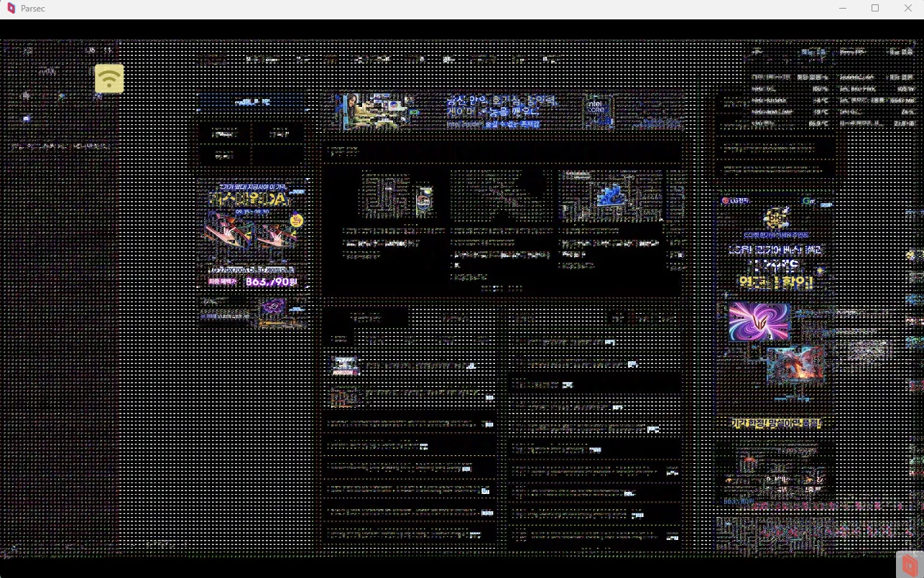Open the LG UltraGear purple swirl monitor image
Image resolution: width=924 pixels, height=578 pixels.
pyautogui.click(x=759, y=321)
